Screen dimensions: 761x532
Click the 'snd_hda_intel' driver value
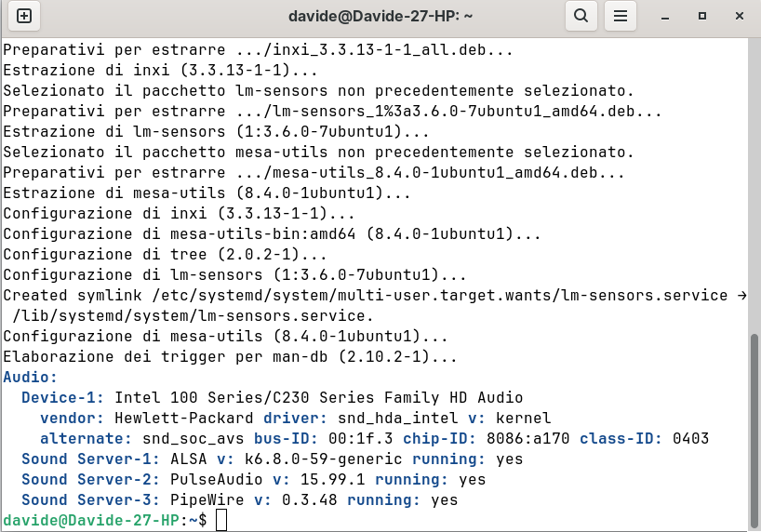click(397, 418)
